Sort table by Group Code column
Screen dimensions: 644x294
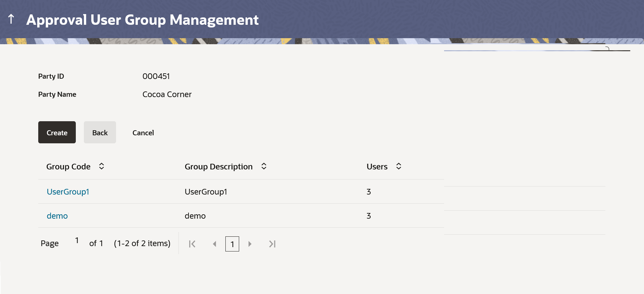tap(102, 166)
